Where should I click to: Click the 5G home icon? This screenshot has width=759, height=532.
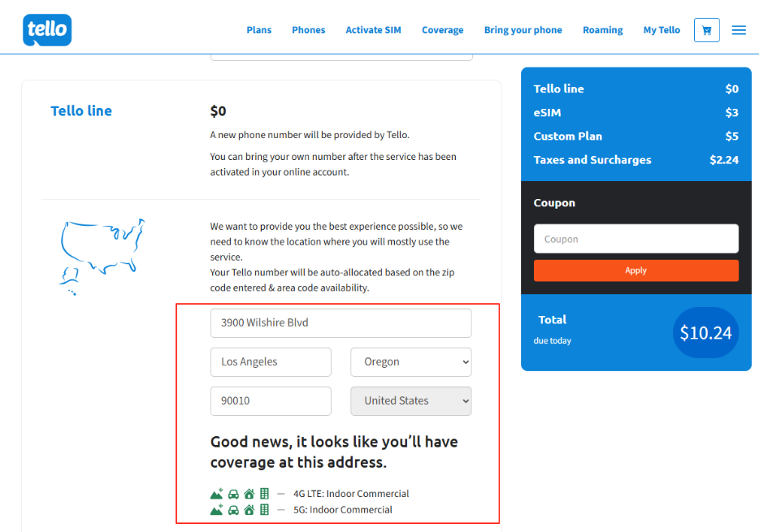249,510
